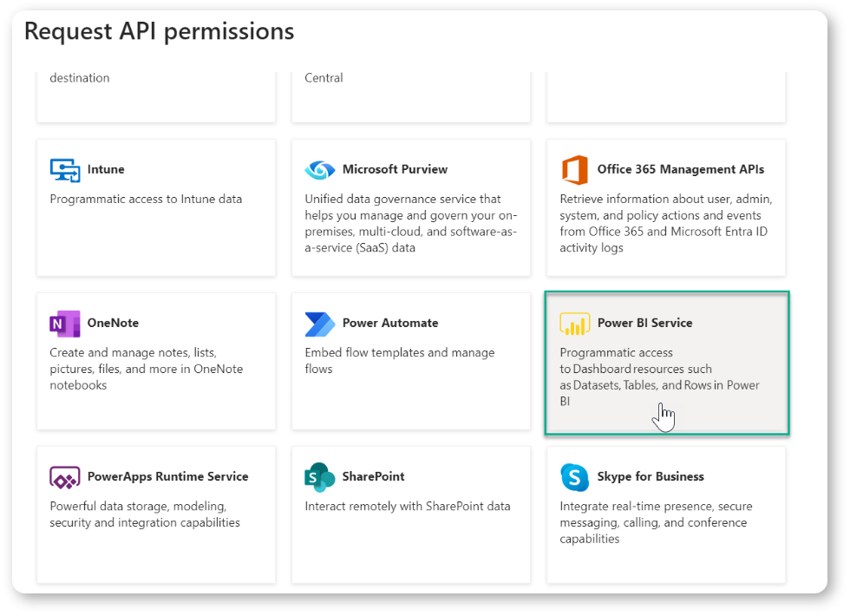850x616 pixels.
Task: Choose the PowerApps Runtime Service description
Action: pos(145,514)
